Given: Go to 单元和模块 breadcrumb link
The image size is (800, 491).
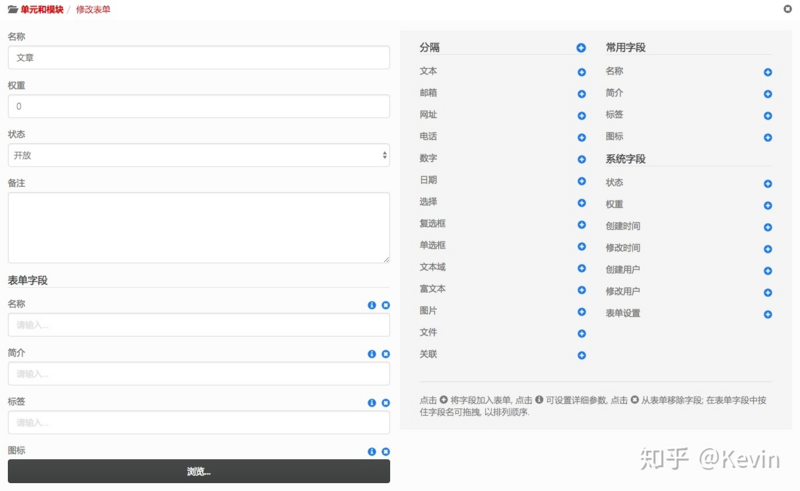Looking at the screenshot, I should (42, 9).
